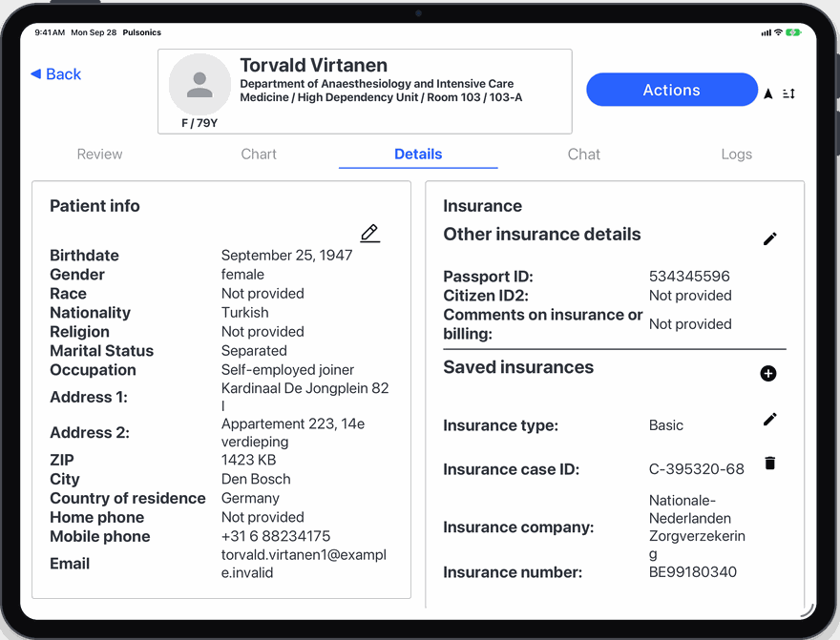Click the navigation arrow icon beside Actions
The width and height of the screenshot is (840, 640).
click(768, 93)
